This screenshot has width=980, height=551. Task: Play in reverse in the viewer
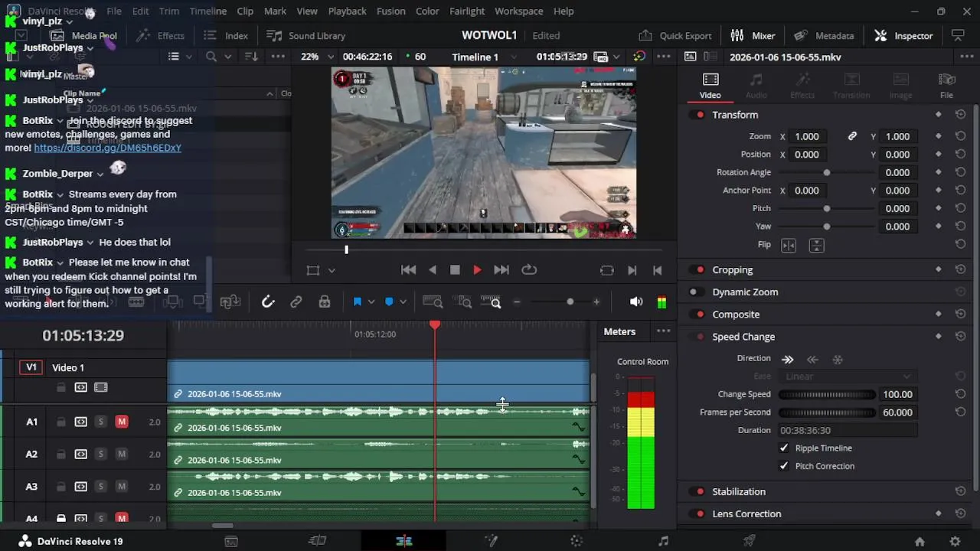pos(433,270)
